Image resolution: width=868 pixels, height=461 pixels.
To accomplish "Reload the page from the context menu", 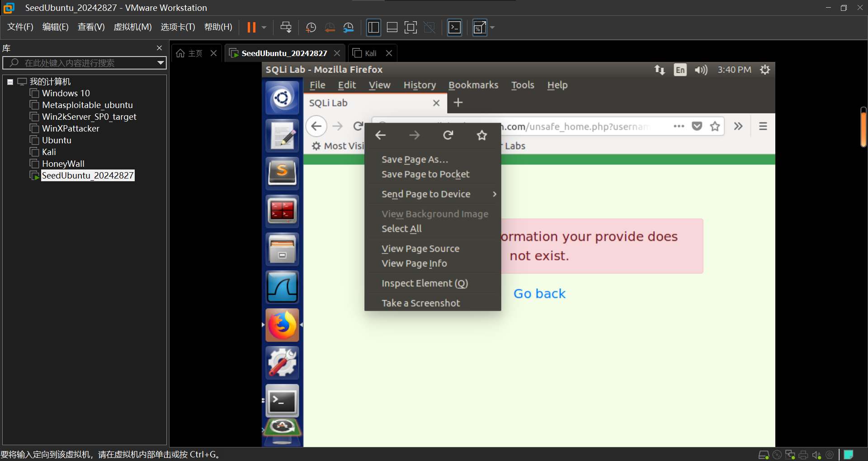I will pyautogui.click(x=448, y=135).
